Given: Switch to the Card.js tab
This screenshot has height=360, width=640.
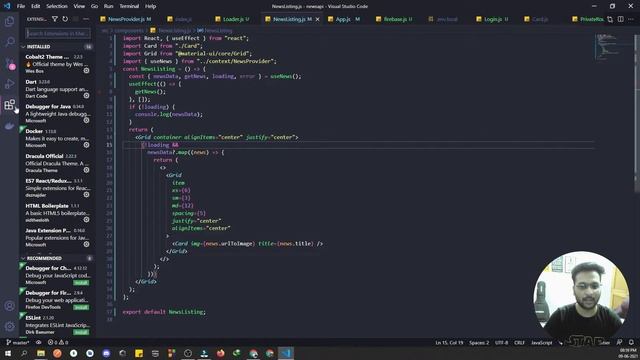Looking at the screenshot, I should pos(540,19).
